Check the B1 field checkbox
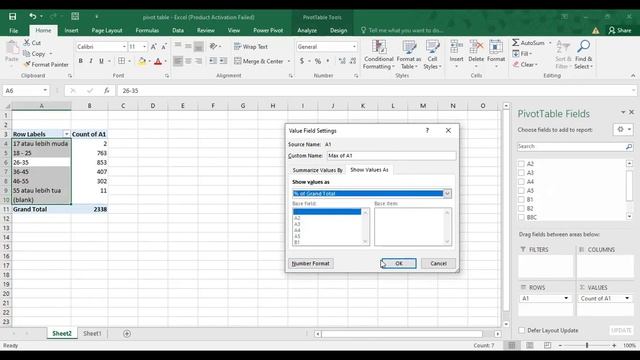Image resolution: width=640 pixels, height=360 pixels. pos(521,200)
